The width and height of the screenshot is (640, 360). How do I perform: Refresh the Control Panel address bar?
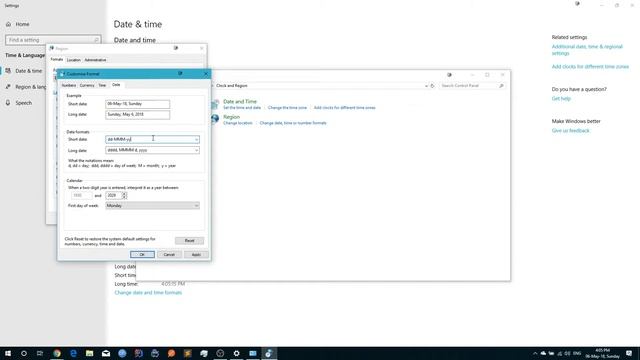[x=432, y=86]
